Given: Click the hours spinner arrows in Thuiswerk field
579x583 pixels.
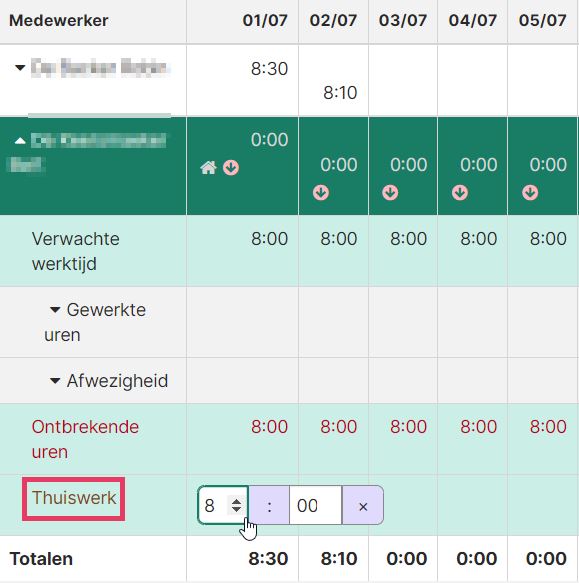Looking at the screenshot, I should tap(237, 505).
